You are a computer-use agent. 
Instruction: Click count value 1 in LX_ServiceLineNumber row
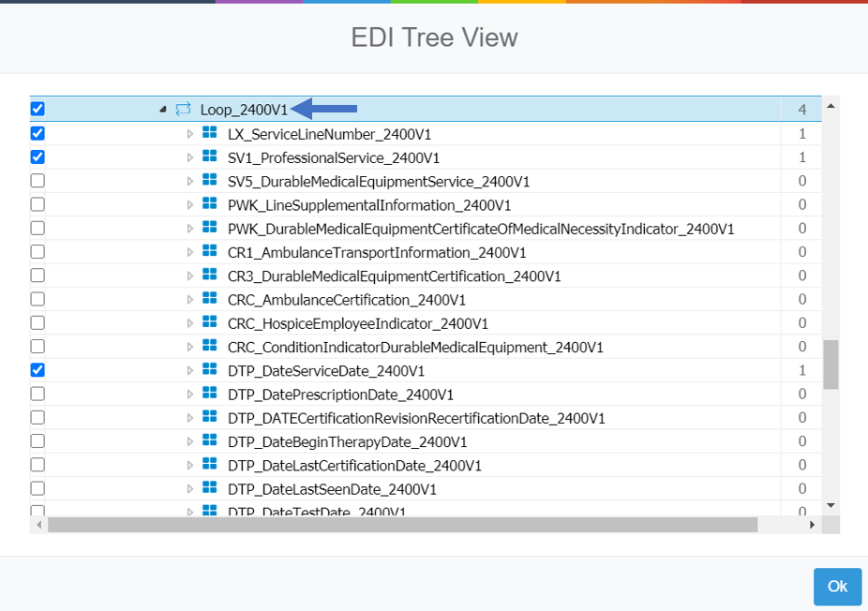(802, 133)
